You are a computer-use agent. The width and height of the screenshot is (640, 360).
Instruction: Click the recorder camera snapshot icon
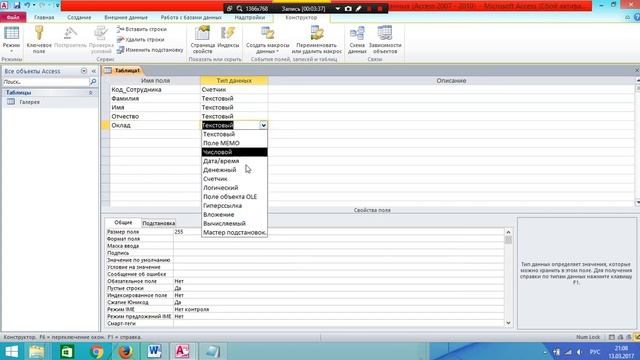tap(348, 8)
